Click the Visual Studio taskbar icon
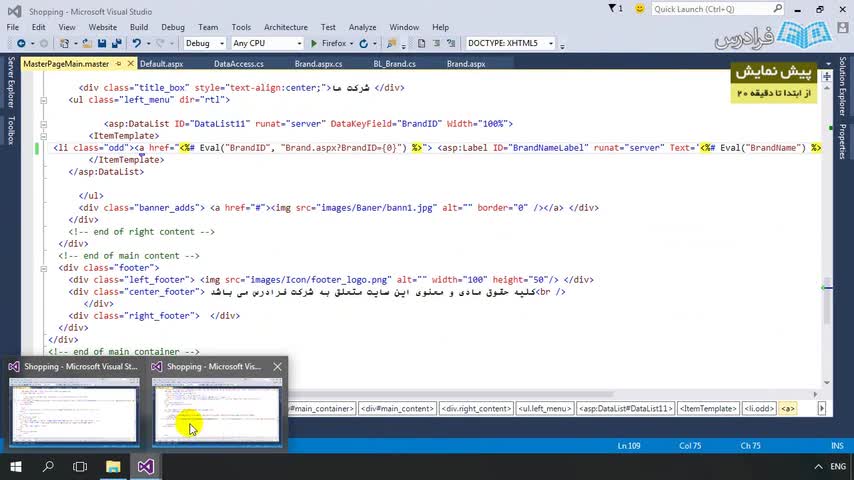 click(x=145, y=466)
